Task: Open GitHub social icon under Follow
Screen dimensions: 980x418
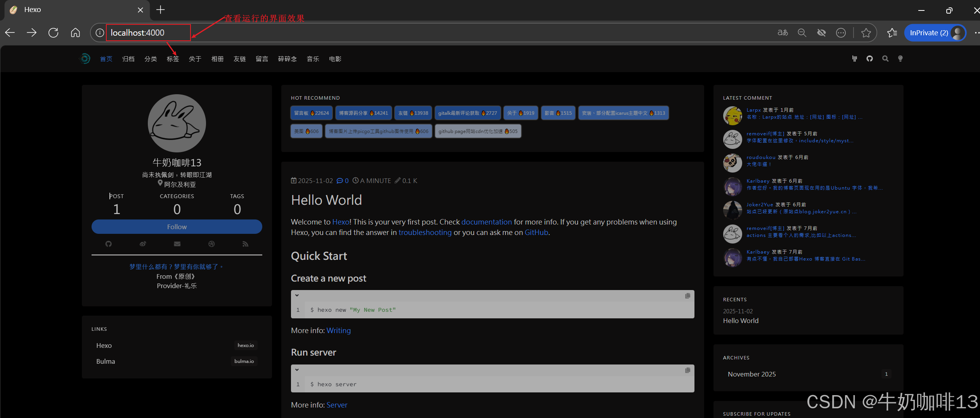Action: click(x=108, y=244)
